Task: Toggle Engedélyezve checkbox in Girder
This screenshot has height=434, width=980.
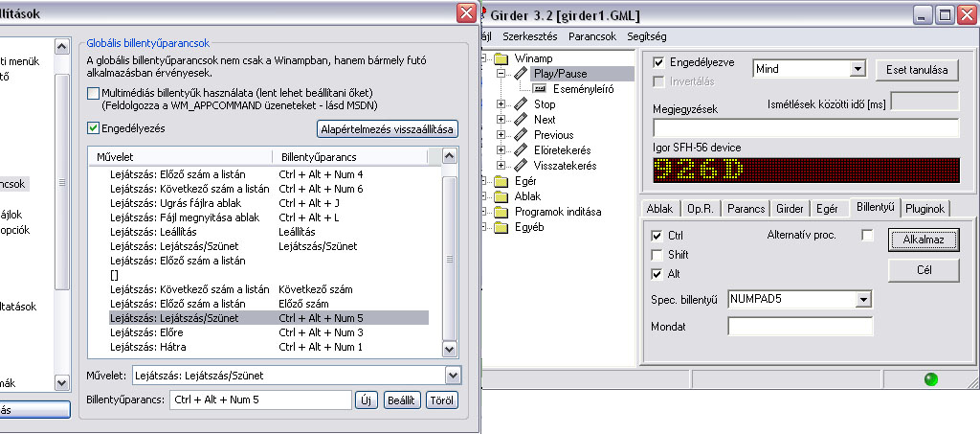Action: 657,62
